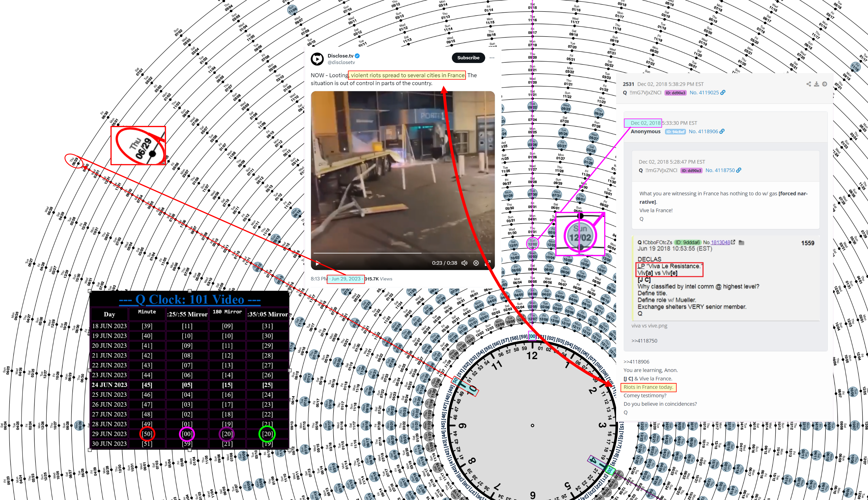This screenshot has height=500, width=868.
Task: Click the 'Vive la France!' line
Action: click(656, 210)
